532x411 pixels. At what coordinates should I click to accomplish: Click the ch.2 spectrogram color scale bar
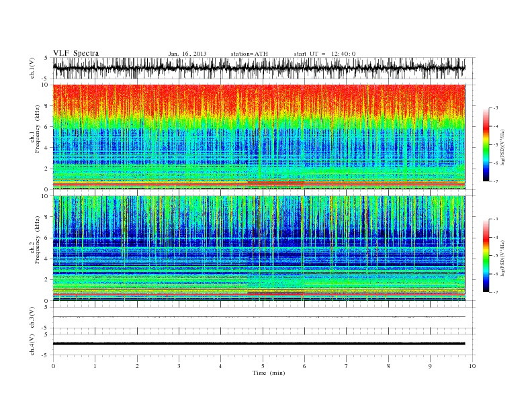pos(486,256)
